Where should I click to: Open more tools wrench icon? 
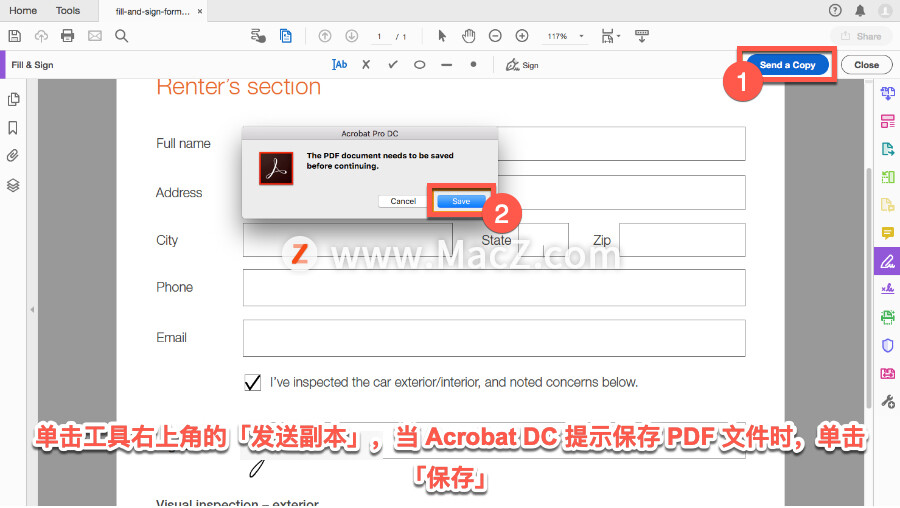[x=887, y=401]
